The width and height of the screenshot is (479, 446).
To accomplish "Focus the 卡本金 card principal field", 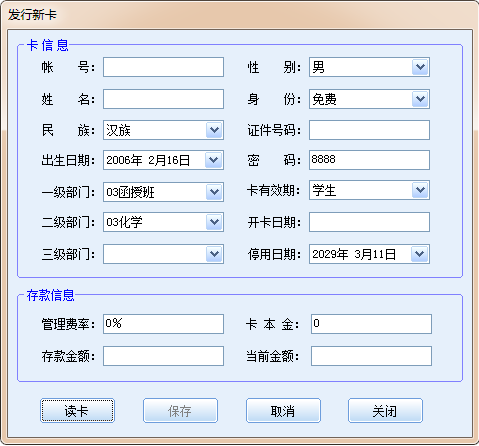I will 371,324.
